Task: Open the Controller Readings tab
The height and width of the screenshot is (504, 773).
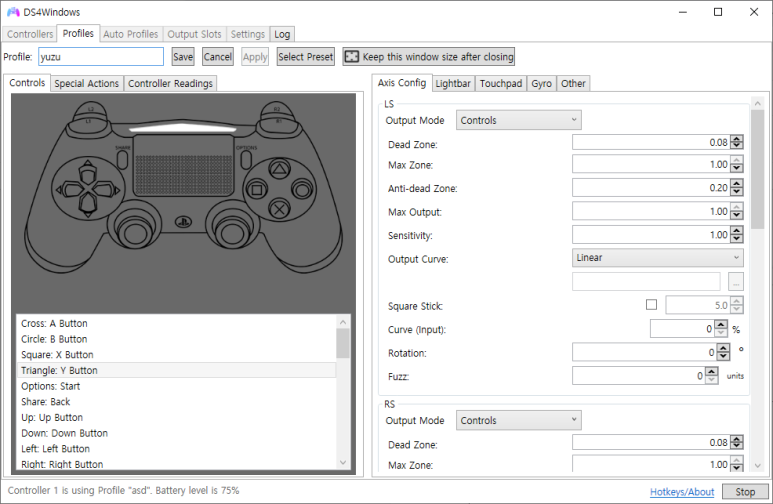Action: [x=171, y=83]
